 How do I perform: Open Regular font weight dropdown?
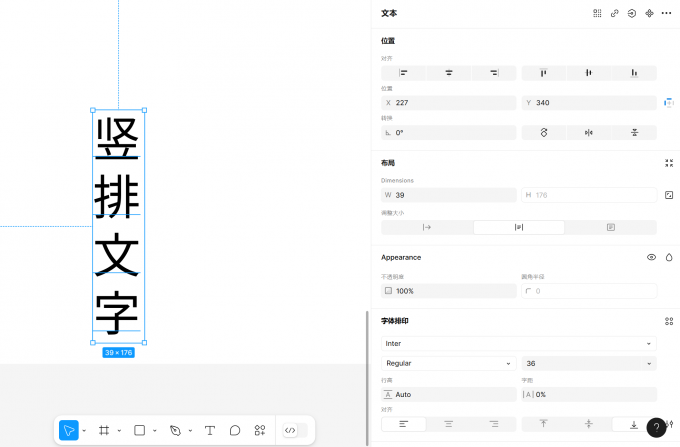448,363
